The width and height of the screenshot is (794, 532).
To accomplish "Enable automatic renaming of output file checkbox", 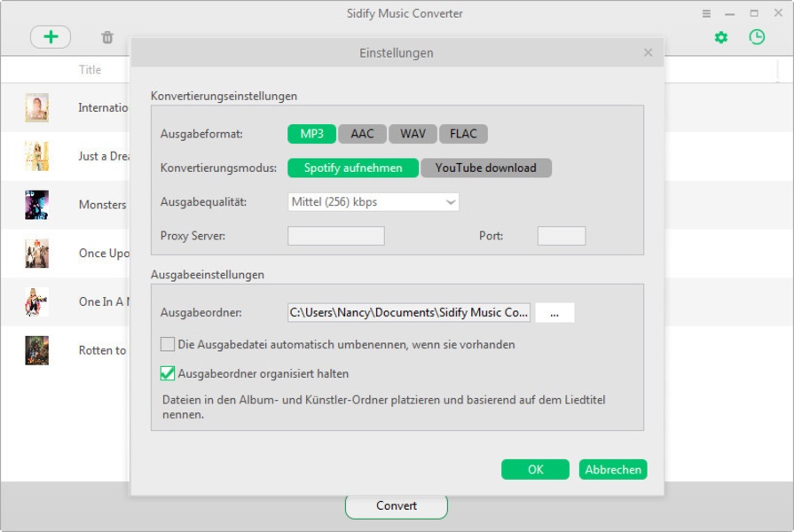I will point(168,344).
